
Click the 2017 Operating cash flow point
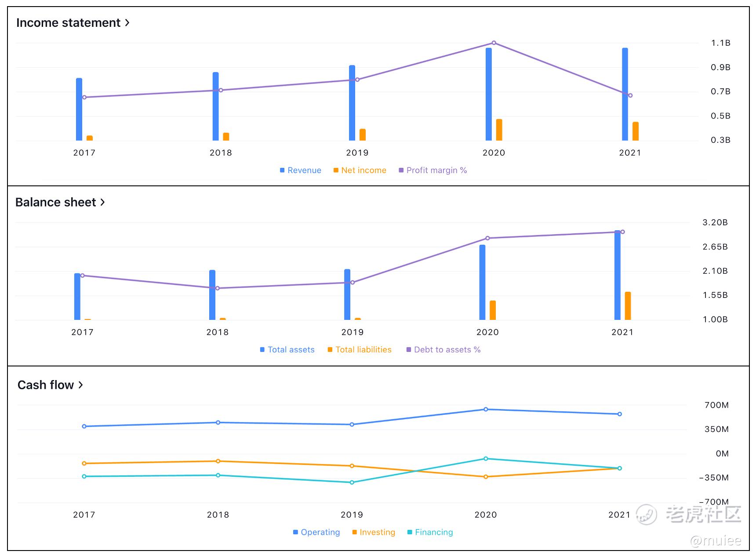coord(84,426)
